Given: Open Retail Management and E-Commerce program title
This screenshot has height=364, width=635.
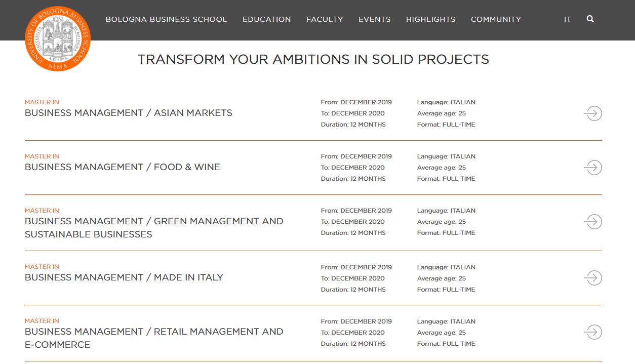Looking at the screenshot, I should point(154,338).
